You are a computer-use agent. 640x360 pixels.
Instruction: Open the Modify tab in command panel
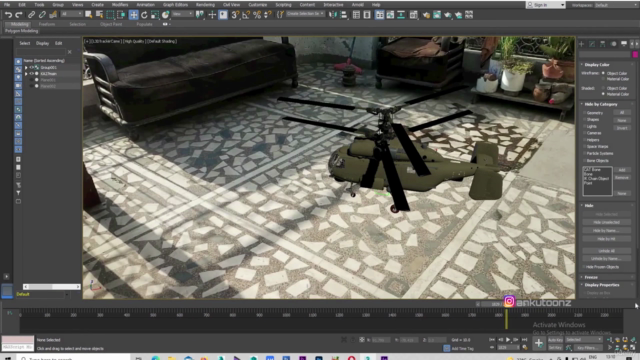tap(592, 44)
